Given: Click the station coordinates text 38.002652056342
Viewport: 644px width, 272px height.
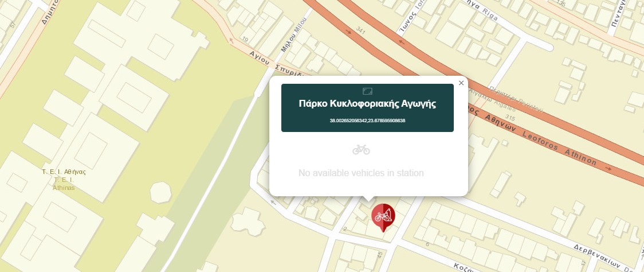Looking at the screenshot, I should pos(367,121).
